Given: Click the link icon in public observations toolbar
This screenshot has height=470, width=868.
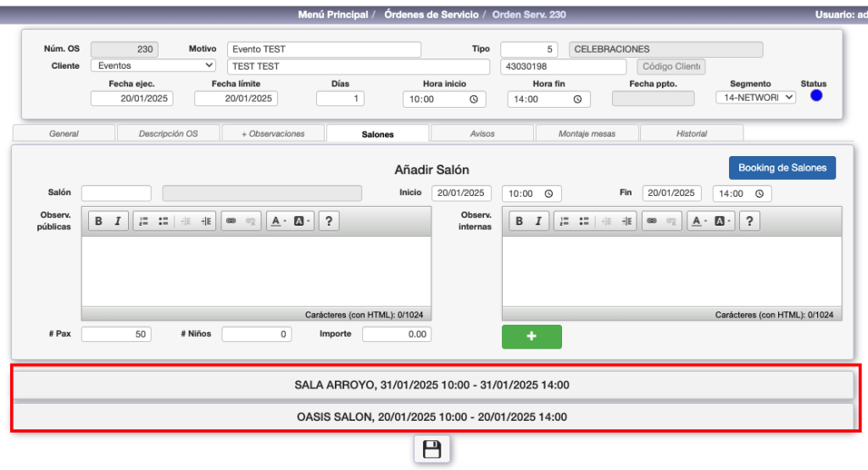Looking at the screenshot, I should coord(231,221).
